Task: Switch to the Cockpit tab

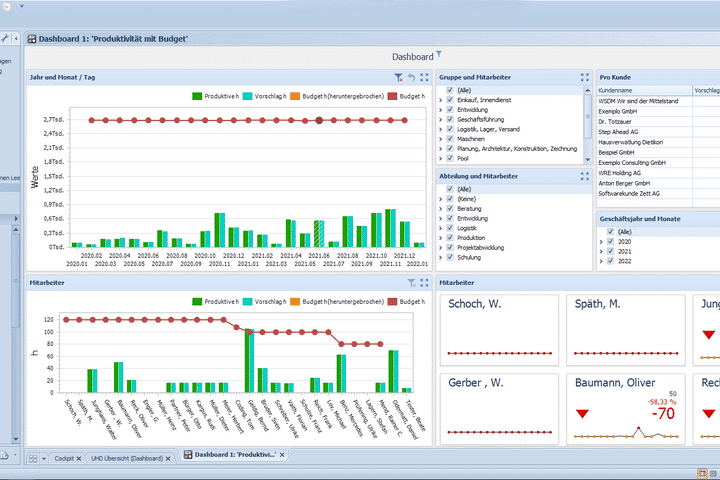Action: [x=64, y=456]
